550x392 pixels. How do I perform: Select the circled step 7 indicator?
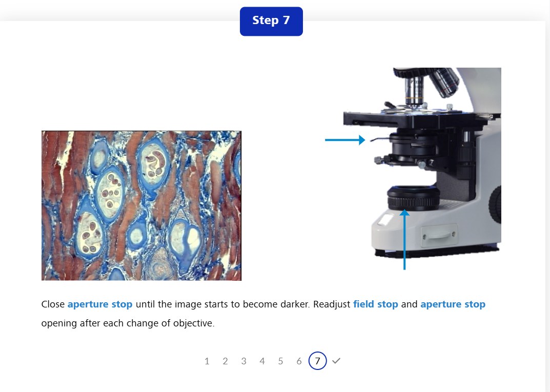pyautogui.click(x=317, y=361)
